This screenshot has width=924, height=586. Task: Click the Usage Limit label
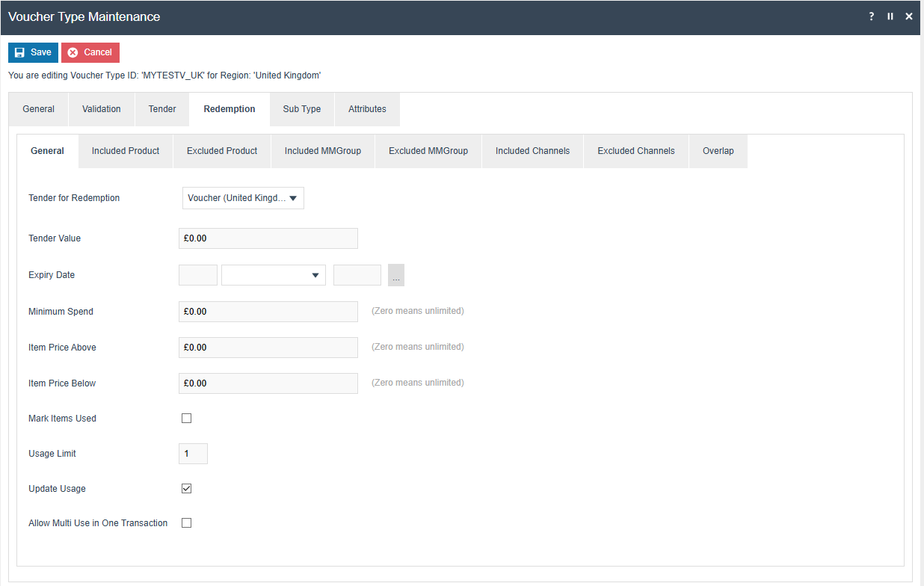point(52,454)
